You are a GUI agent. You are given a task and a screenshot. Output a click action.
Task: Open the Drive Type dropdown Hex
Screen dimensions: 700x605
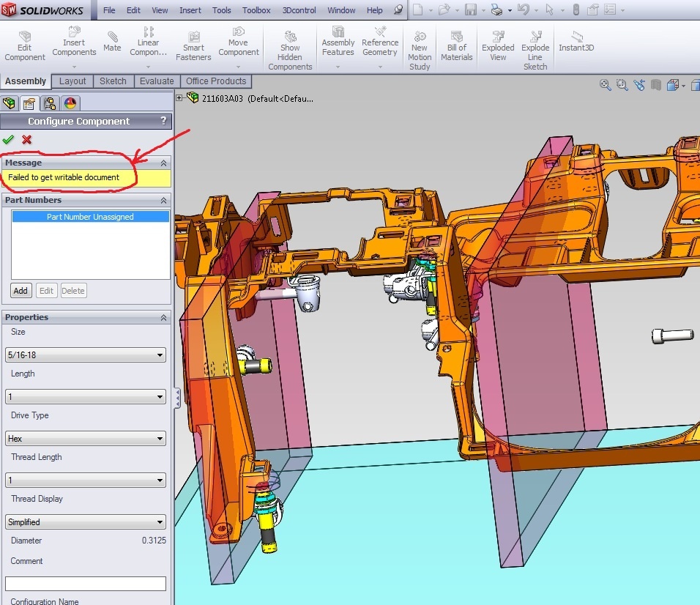86,439
